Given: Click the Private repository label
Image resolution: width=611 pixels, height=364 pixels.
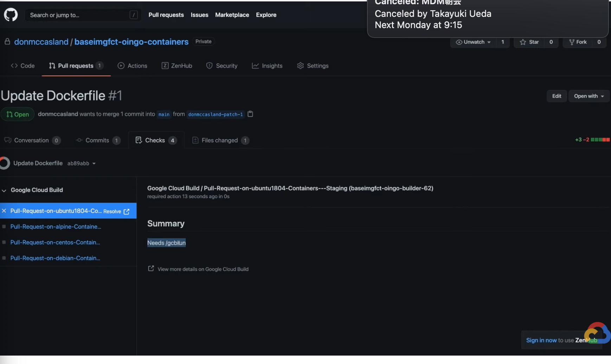Looking at the screenshot, I should [204, 41].
